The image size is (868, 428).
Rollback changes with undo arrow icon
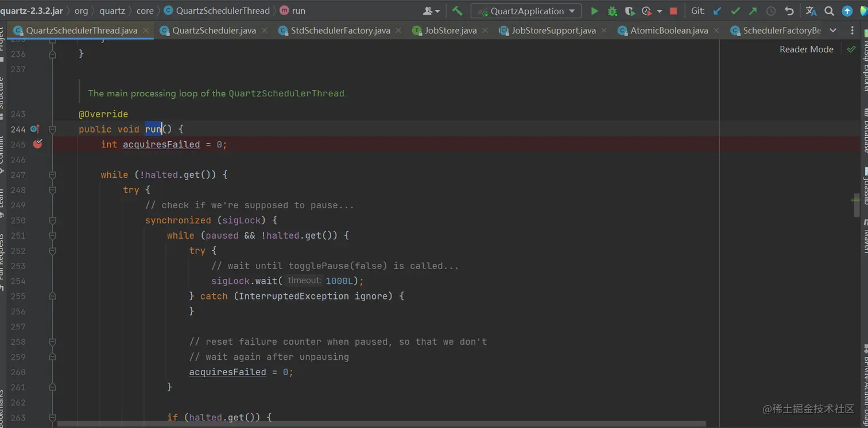(x=789, y=11)
